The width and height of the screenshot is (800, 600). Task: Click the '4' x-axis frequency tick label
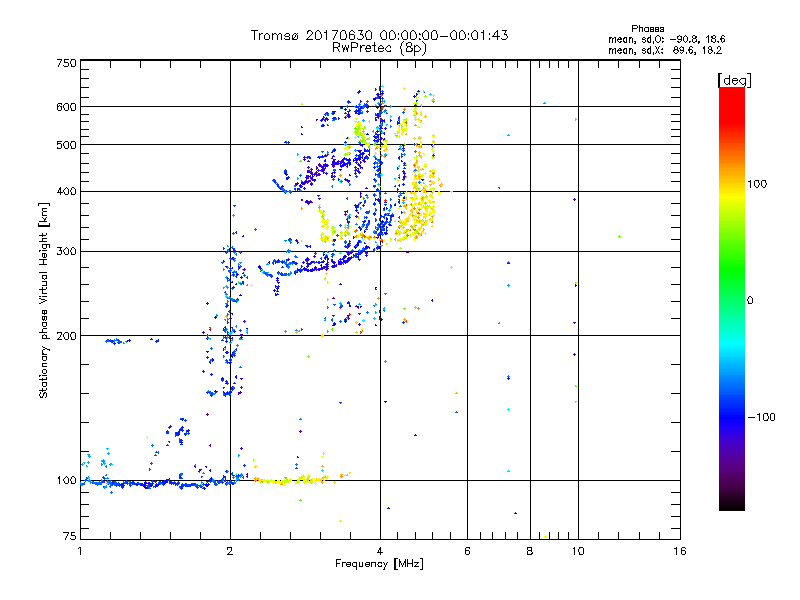380,551
